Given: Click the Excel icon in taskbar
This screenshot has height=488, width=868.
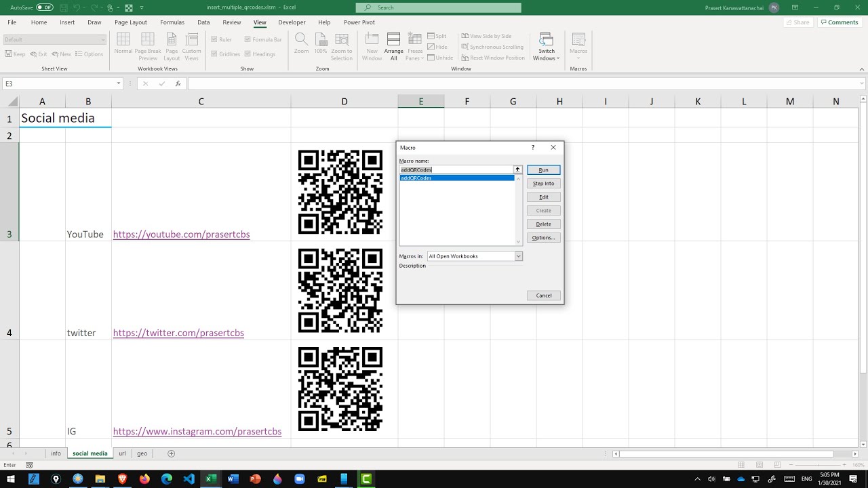Looking at the screenshot, I should tap(211, 479).
